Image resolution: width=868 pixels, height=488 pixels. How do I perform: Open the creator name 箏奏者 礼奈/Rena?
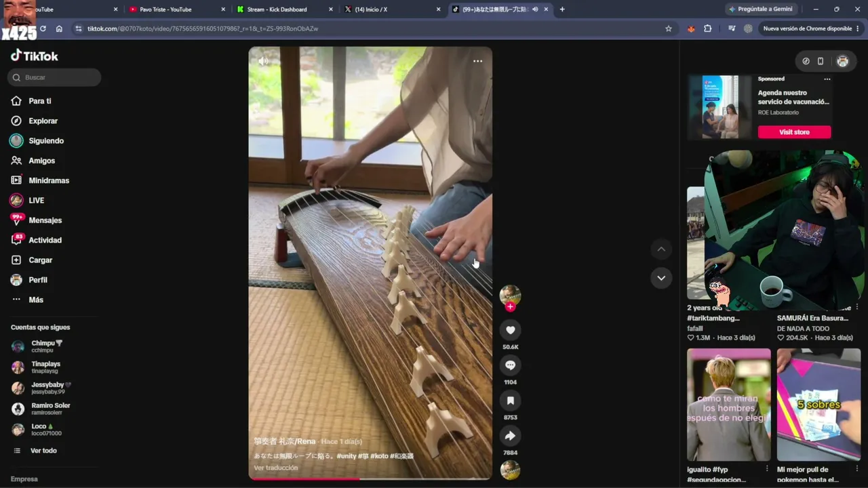tap(285, 441)
